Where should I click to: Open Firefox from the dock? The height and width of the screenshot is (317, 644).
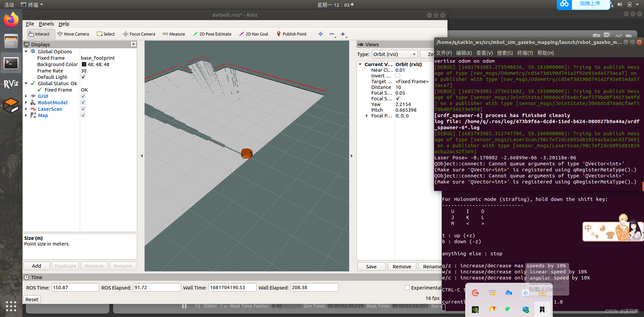coord(11,19)
